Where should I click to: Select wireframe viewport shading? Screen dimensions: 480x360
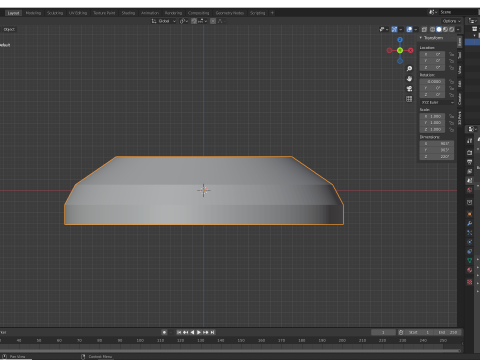(433, 29)
